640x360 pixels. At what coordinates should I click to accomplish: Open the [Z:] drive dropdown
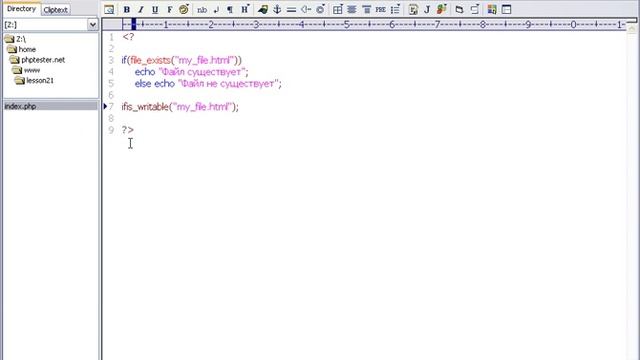(93, 24)
